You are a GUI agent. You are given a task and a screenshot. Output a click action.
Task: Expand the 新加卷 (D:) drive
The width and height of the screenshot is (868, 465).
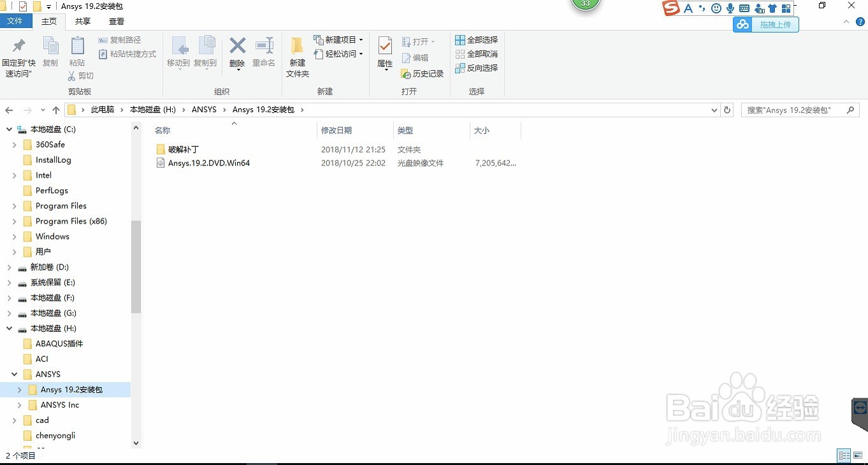coord(9,267)
